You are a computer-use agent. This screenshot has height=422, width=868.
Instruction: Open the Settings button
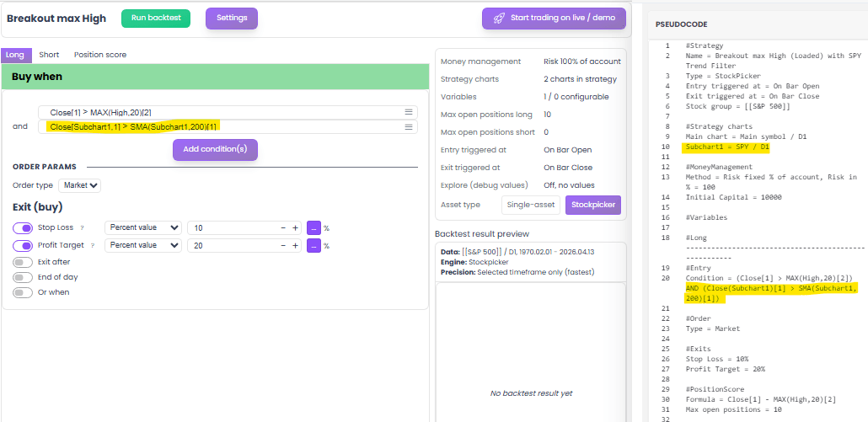[x=232, y=18]
